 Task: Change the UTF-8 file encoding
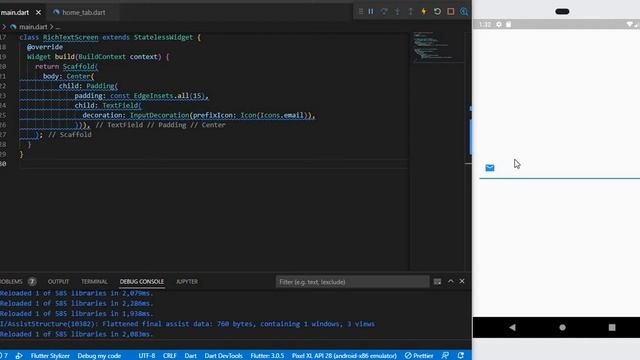[x=147, y=356]
